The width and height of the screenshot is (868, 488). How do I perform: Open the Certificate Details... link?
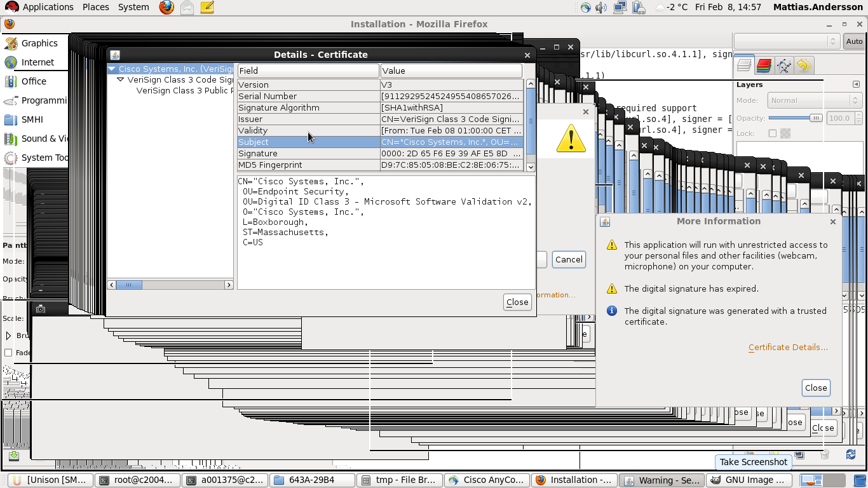point(788,348)
